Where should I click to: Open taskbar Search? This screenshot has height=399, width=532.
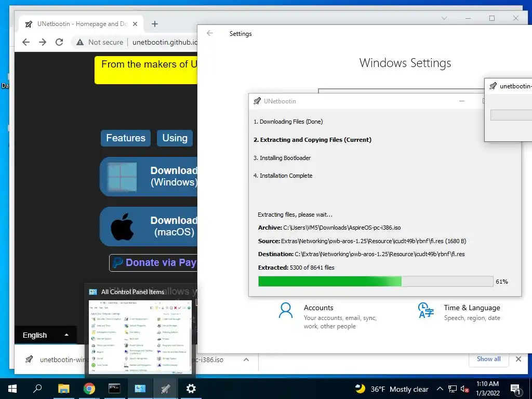pos(37,389)
